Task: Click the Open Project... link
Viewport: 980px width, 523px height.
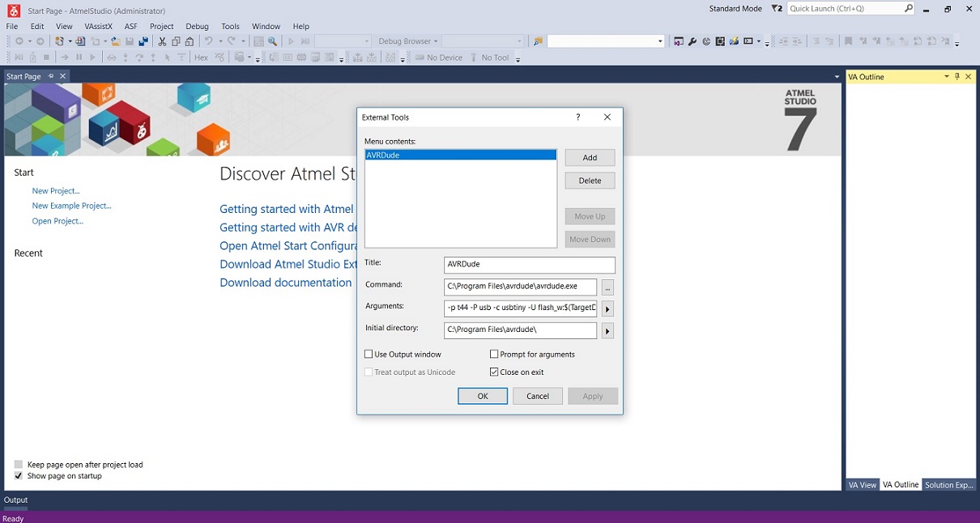Action: pyautogui.click(x=58, y=221)
